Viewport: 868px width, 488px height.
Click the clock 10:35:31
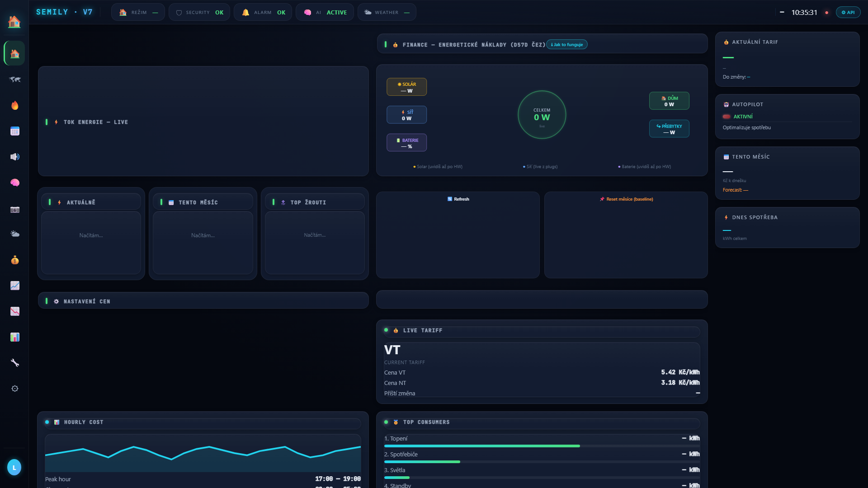pyautogui.click(x=804, y=13)
